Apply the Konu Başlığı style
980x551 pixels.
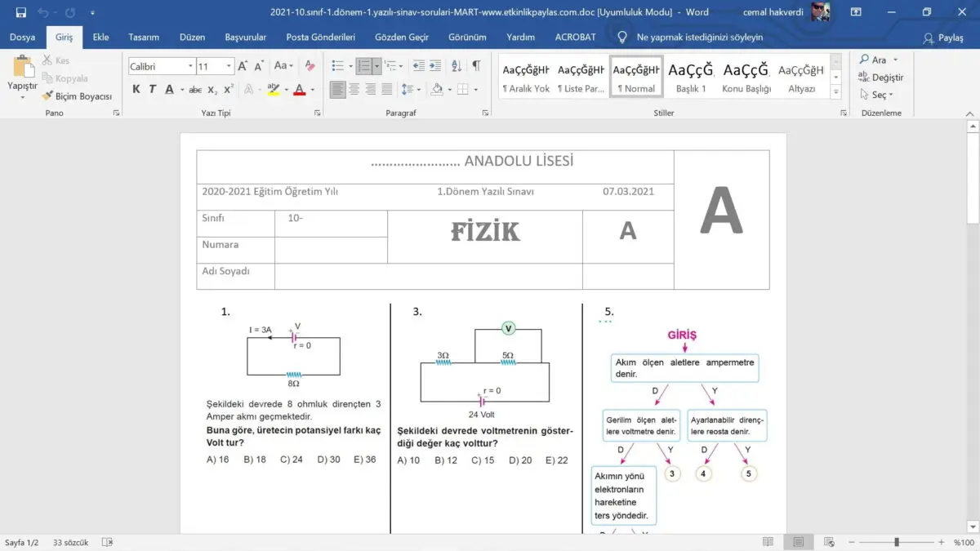[x=746, y=78]
